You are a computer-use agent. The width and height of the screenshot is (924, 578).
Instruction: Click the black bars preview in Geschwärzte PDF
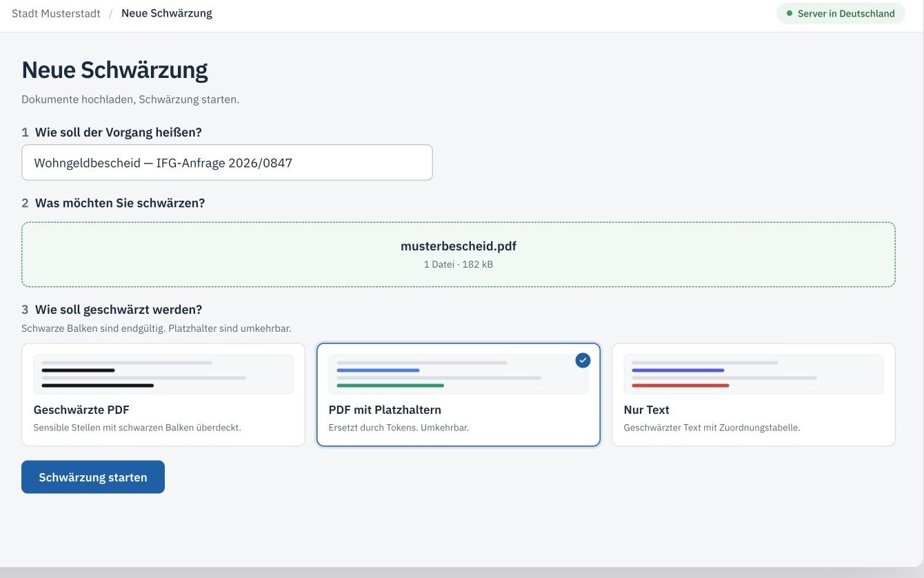click(163, 374)
